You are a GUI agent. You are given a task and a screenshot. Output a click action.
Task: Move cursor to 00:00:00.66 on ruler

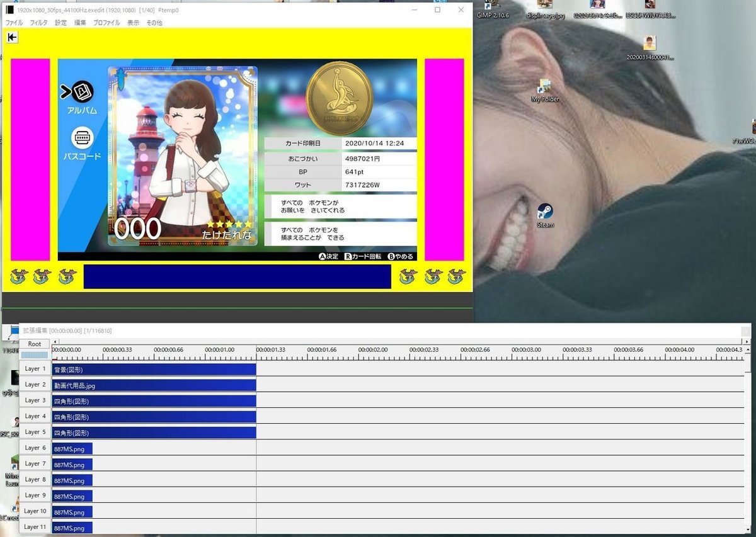tap(168, 350)
